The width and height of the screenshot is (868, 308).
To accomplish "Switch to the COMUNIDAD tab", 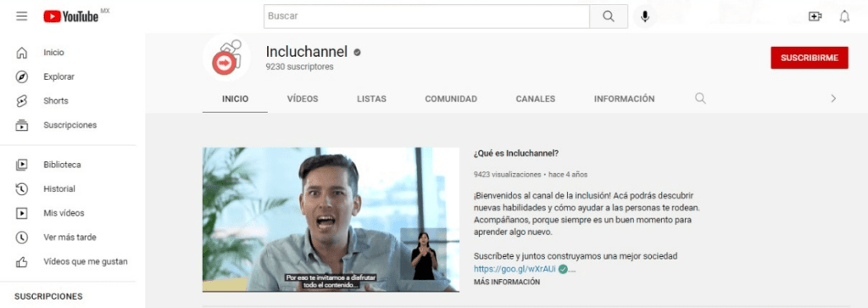I will (451, 99).
